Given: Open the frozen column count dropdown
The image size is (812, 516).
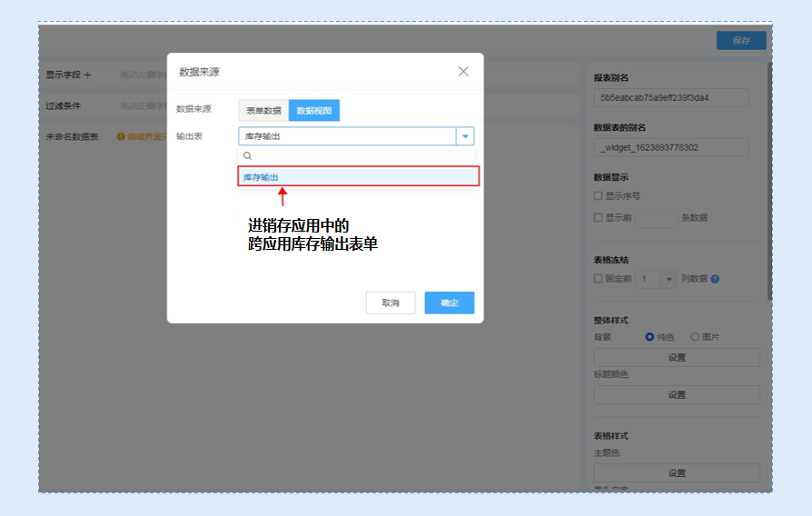Looking at the screenshot, I should [x=669, y=279].
